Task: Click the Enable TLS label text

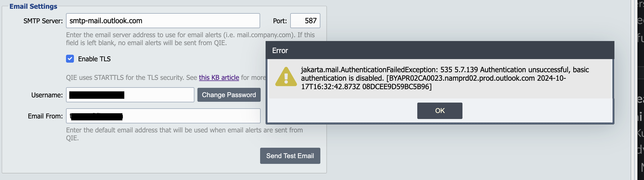Action: pos(94,59)
